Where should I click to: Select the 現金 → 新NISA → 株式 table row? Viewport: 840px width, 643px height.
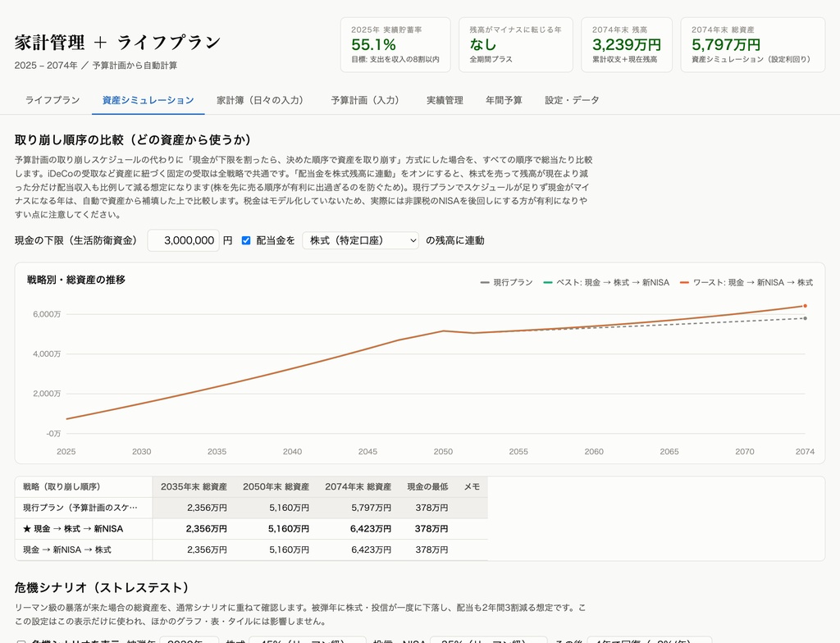pos(251,550)
